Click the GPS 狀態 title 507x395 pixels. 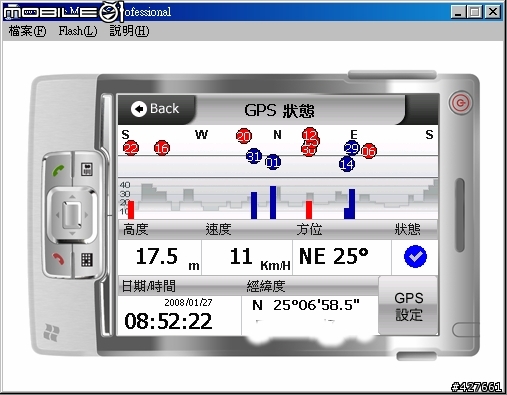tap(279, 110)
